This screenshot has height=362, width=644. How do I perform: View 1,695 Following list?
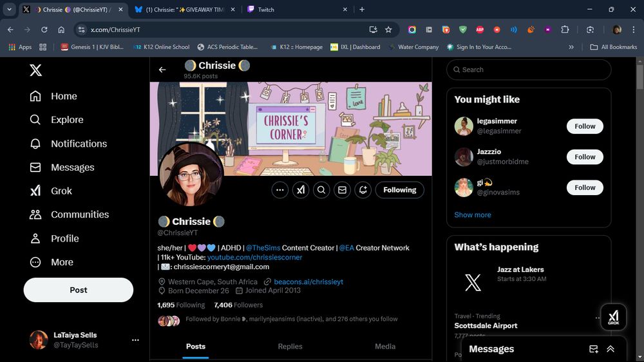coord(181,305)
